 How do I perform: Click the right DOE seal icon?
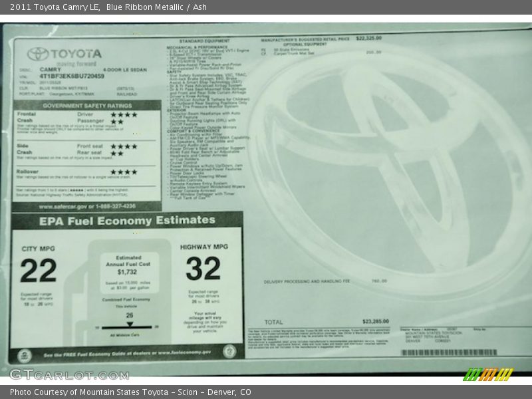click(230, 351)
